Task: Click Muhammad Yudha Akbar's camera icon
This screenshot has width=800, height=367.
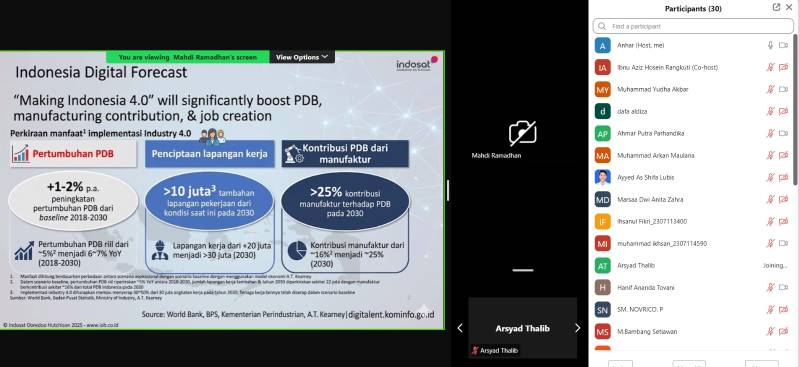Action: pos(783,89)
